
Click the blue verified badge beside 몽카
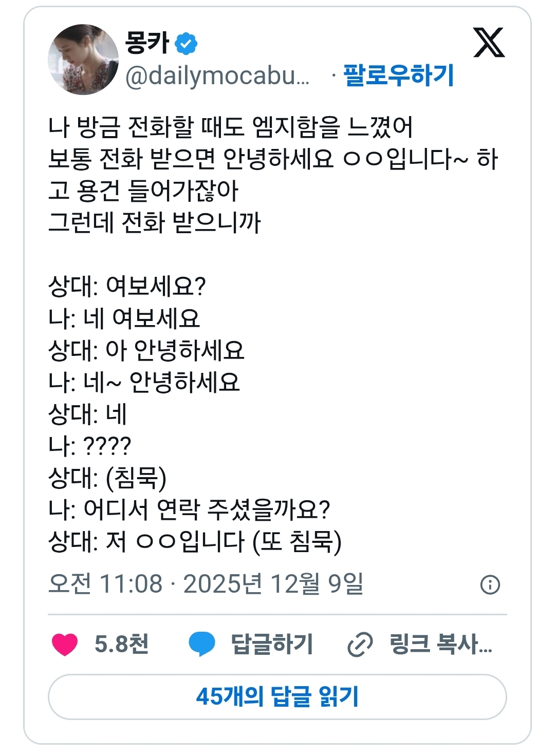[x=186, y=44]
